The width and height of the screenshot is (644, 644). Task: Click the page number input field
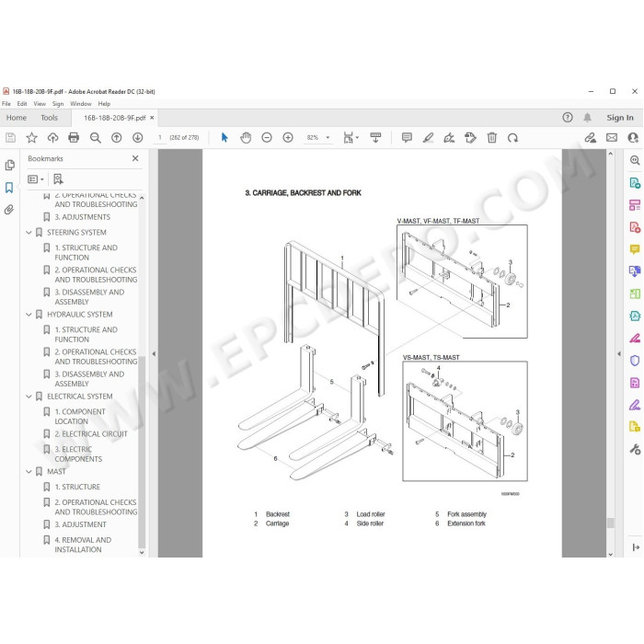(160, 138)
